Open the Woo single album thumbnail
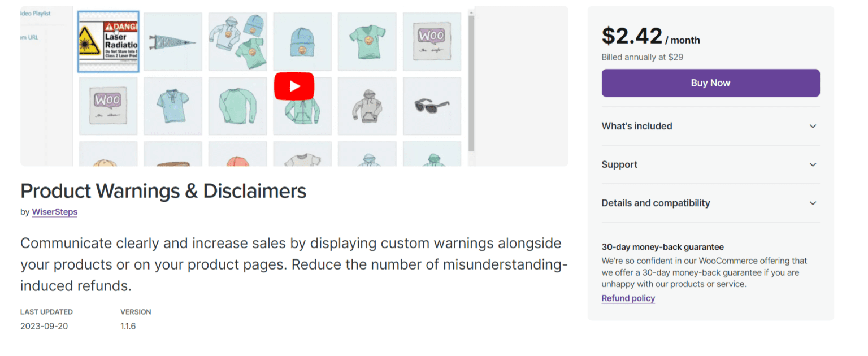Viewport: 868px width, 356px height. [432, 41]
